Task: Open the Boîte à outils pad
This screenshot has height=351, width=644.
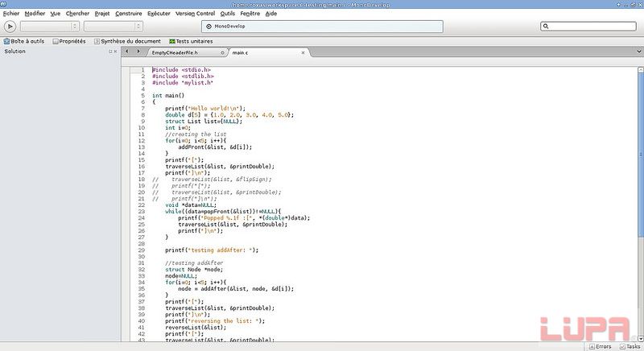Action: pos(24,42)
